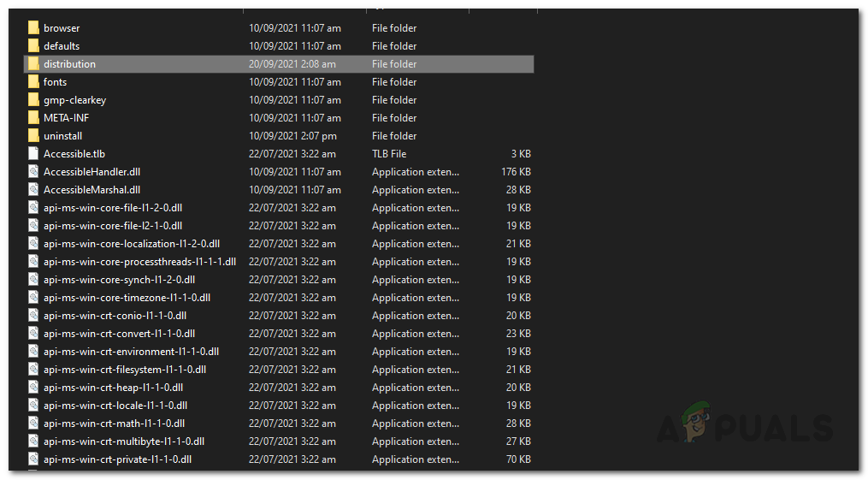The width and height of the screenshot is (868, 480).
Task: Click the gmp-clearkey folder icon
Action: point(33,99)
